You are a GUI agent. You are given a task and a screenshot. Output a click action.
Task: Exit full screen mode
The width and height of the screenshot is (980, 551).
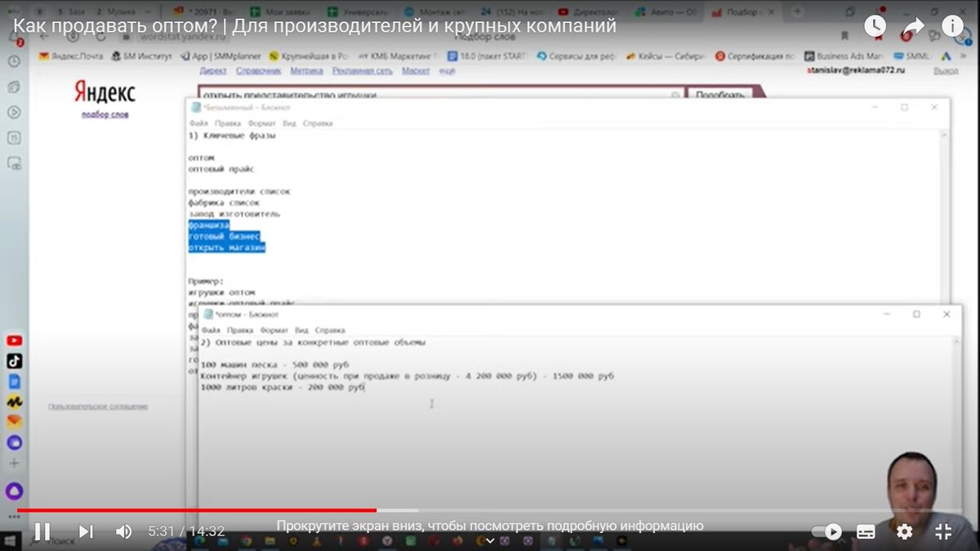pos(943,531)
